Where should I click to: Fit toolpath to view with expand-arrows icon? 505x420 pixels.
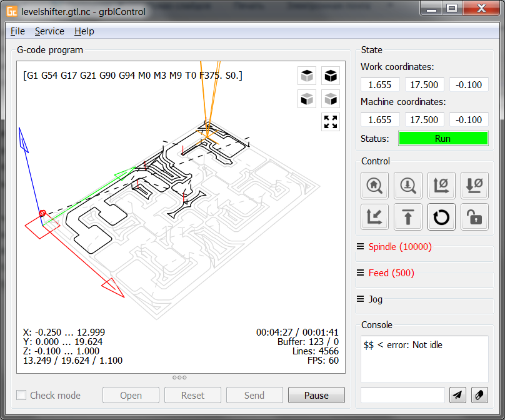tap(330, 122)
